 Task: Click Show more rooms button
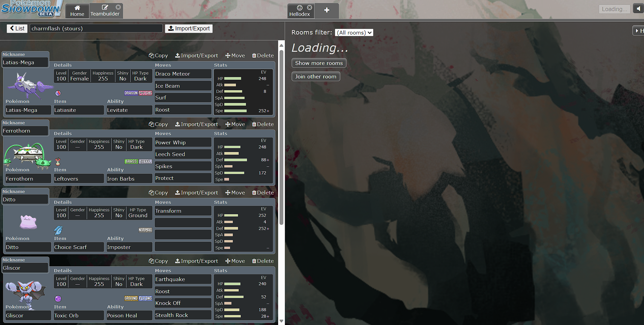tap(319, 63)
